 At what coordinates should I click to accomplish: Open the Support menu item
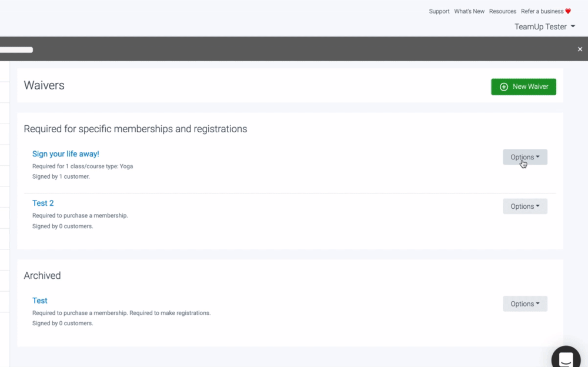point(439,11)
